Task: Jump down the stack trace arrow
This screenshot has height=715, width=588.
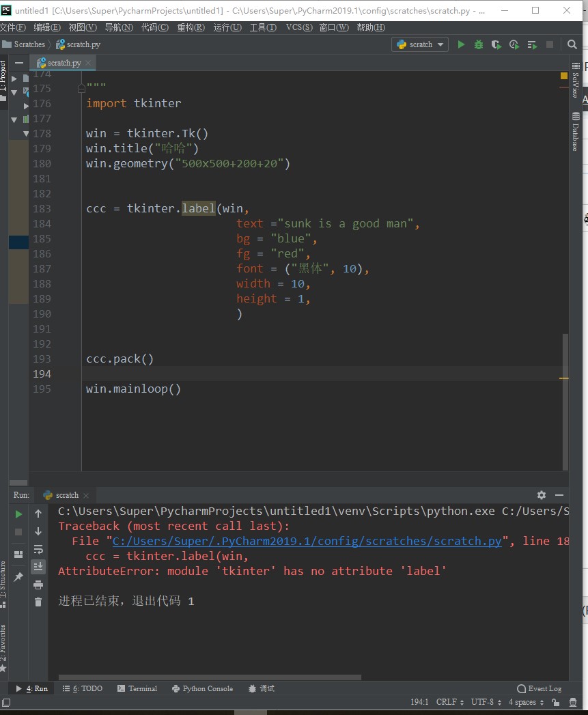Action: click(x=38, y=532)
